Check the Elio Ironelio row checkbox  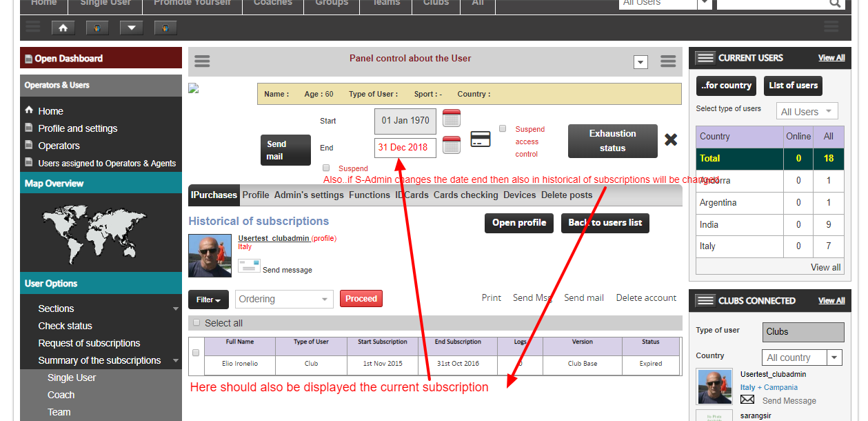(x=196, y=353)
